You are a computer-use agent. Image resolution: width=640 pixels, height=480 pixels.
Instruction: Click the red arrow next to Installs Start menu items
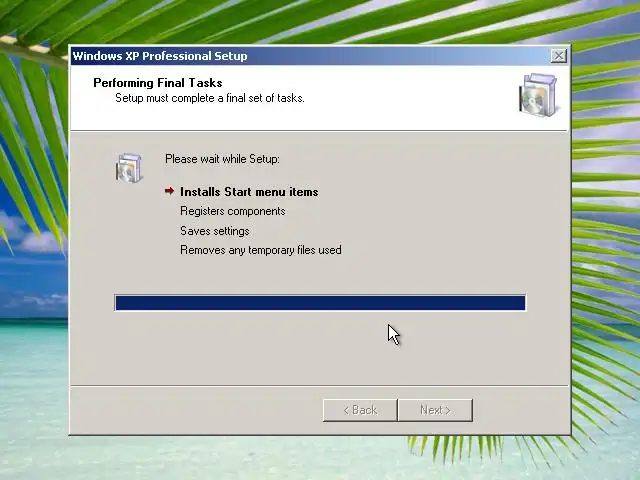click(169, 191)
